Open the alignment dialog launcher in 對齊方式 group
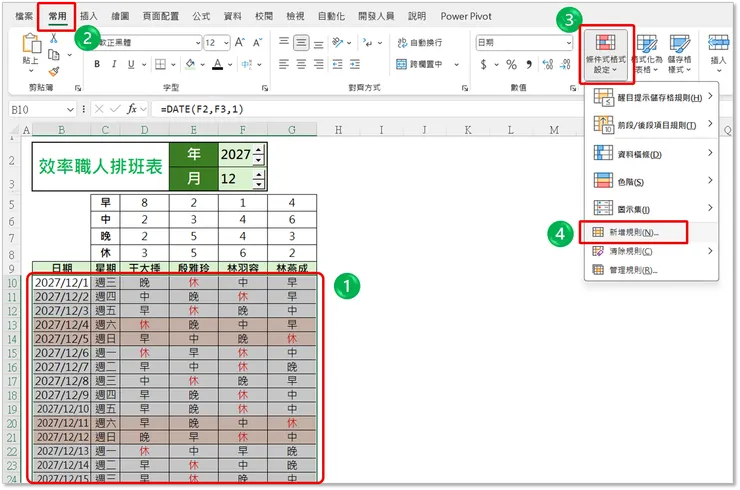Viewport: 740px width, 490px height. click(465, 88)
